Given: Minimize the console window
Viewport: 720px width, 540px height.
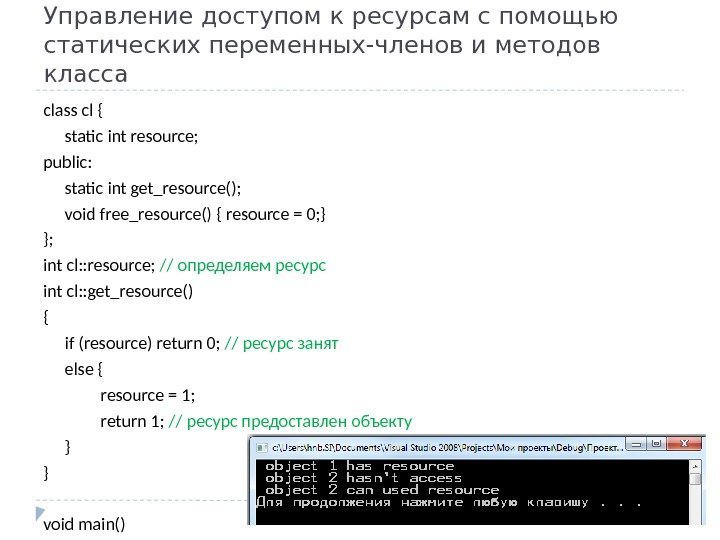Looking at the screenshot, I should pyautogui.click(x=636, y=444).
